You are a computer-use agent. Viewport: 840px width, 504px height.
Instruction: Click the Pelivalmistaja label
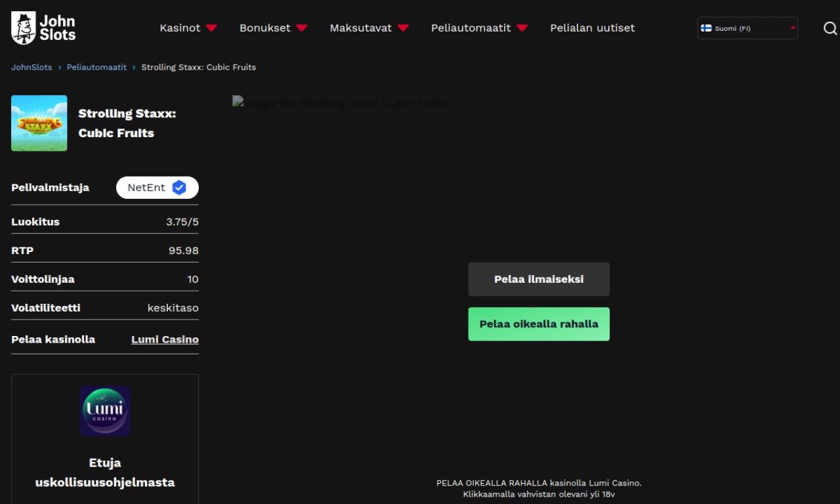pos(51,188)
